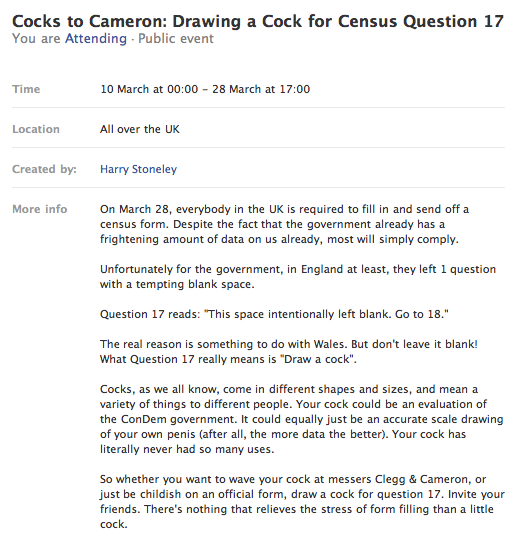Click paragraph beginning 'On March 28'
Screen dimensions: 516x539
pos(284,224)
